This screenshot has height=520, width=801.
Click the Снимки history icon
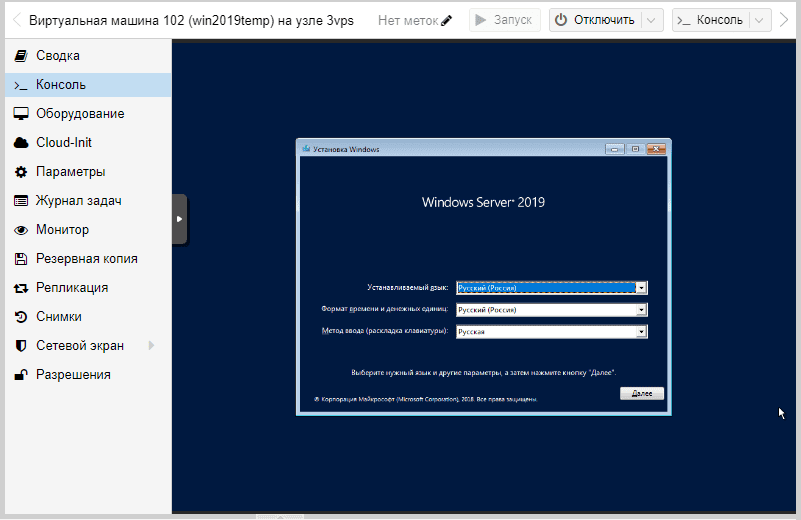(x=21, y=317)
